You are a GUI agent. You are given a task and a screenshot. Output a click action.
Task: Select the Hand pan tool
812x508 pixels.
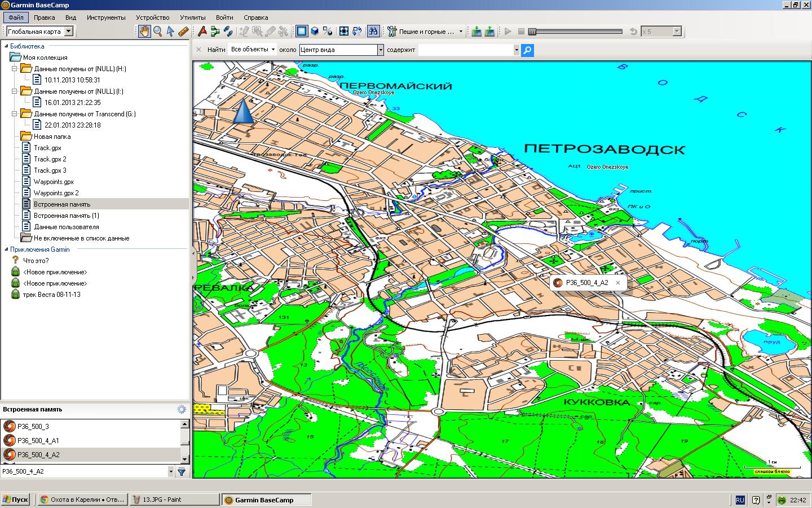pos(145,32)
